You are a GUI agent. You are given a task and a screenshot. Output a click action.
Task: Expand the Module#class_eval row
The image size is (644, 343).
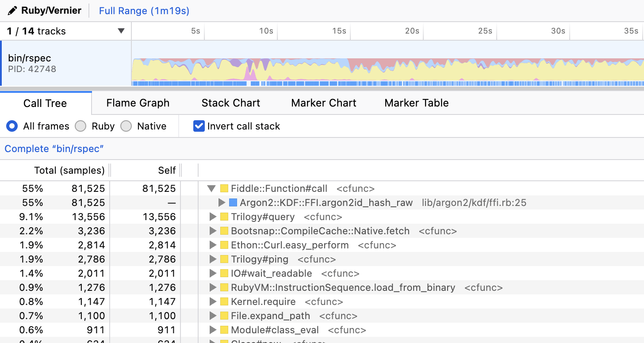(x=213, y=330)
